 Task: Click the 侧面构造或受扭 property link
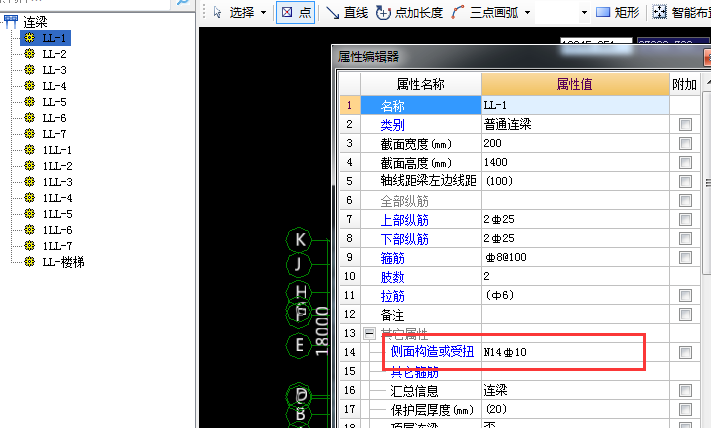coord(432,351)
